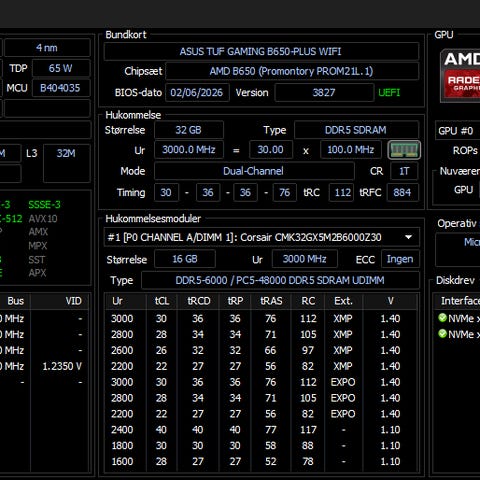Click the Ext. column header
480x480 pixels.
click(x=343, y=301)
